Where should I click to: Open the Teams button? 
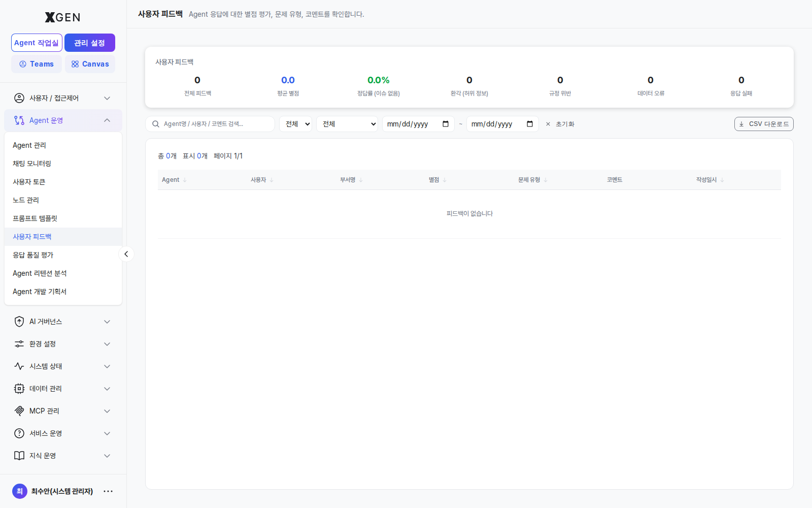(x=37, y=64)
